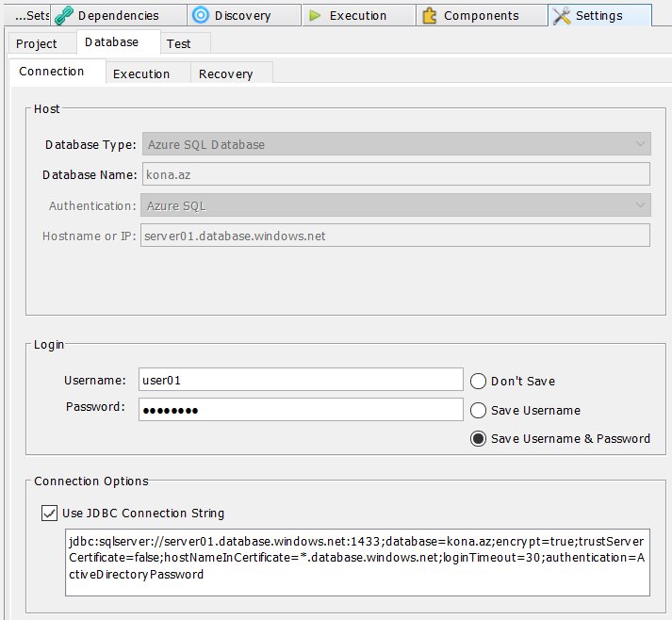
Task: Click inside the JDBC connection string text area
Action: point(357,563)
